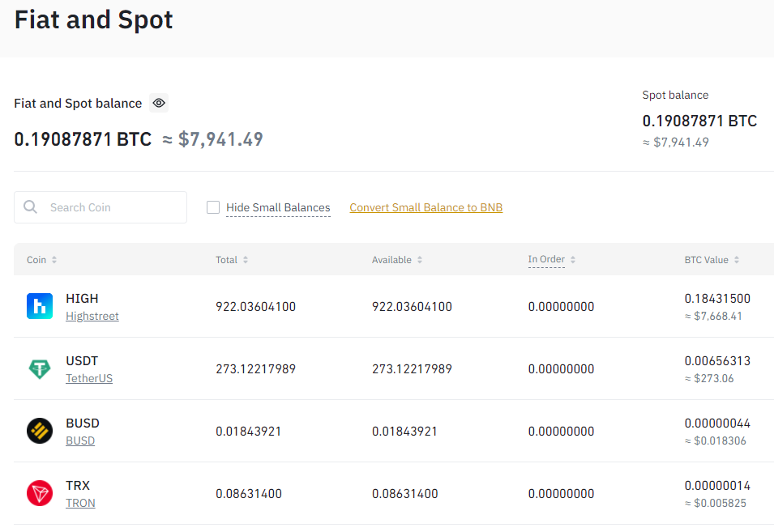
Task: Sort table by BTC Value column
Action: click(712, 260)
